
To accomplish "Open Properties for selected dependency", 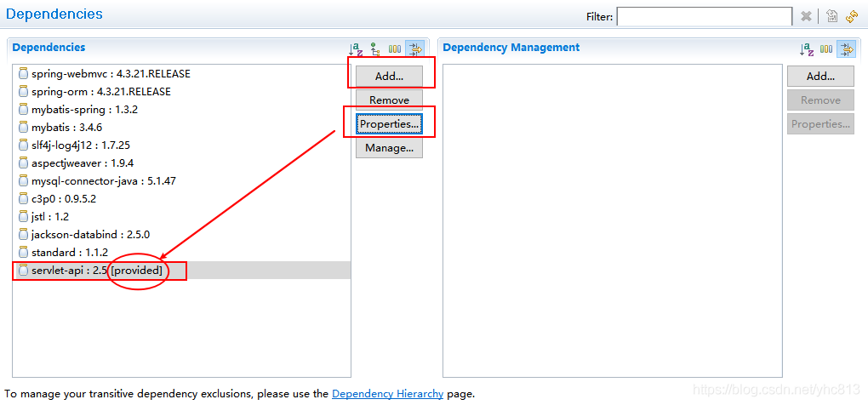I will tap(389, 124).
